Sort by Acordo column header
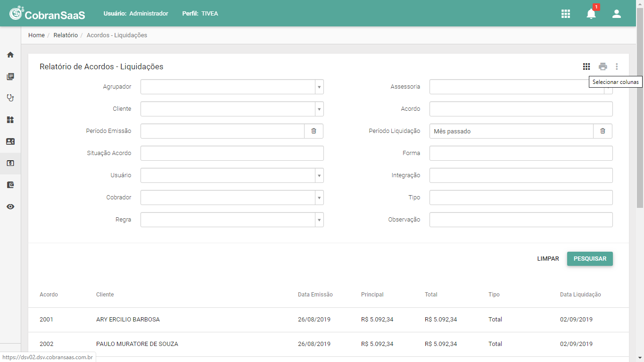Image resolution: width=644 pixels, height=362 pixels. click(49, 295)
